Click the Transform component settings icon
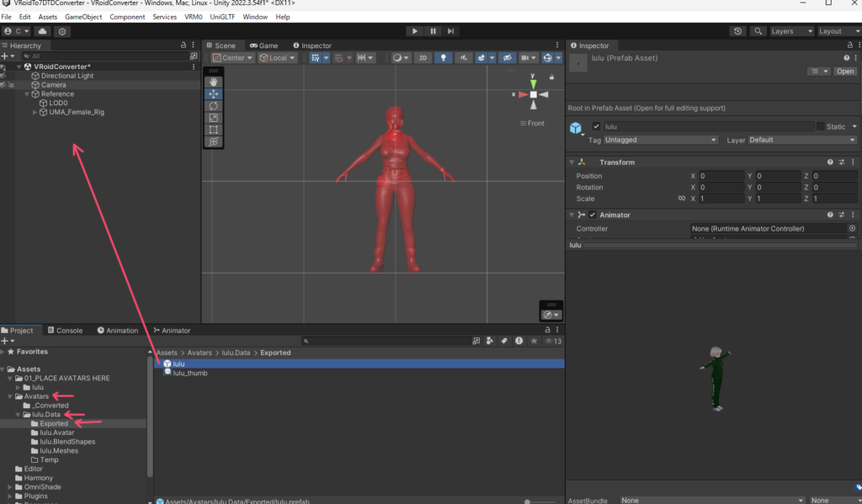This screenshot has width=862, height=504. [841, 162]
